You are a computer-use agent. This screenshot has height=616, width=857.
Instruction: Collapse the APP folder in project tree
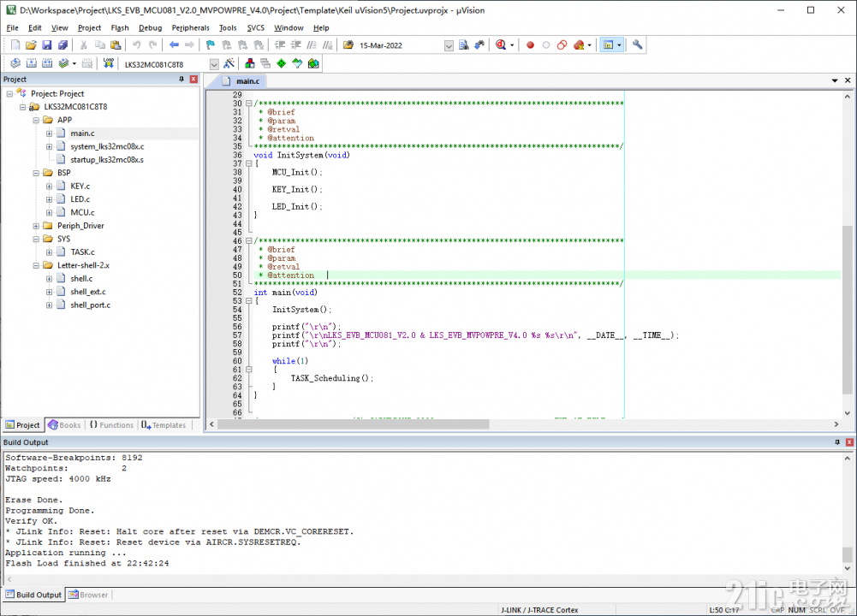point(36,120)
